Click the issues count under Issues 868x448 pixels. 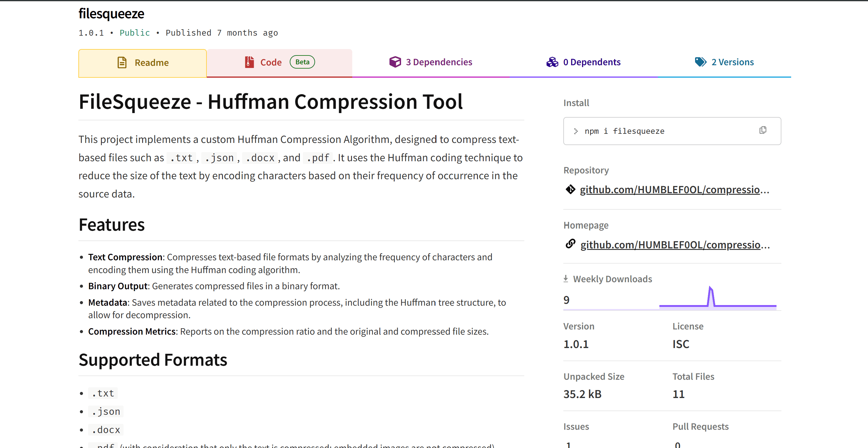[569, 444]
